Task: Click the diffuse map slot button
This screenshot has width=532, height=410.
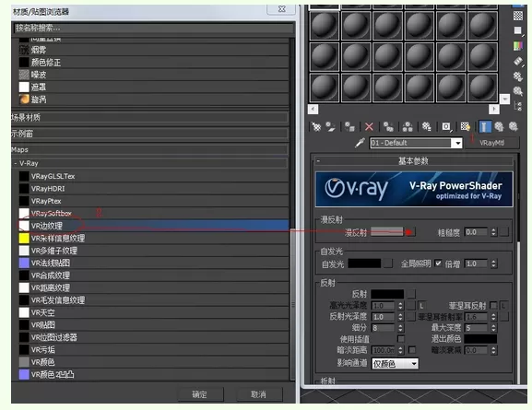Action: 410,232
